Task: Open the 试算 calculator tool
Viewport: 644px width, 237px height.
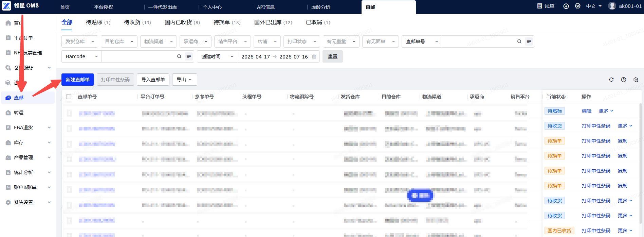Action: pyautogui.click(x=546, y=6)
